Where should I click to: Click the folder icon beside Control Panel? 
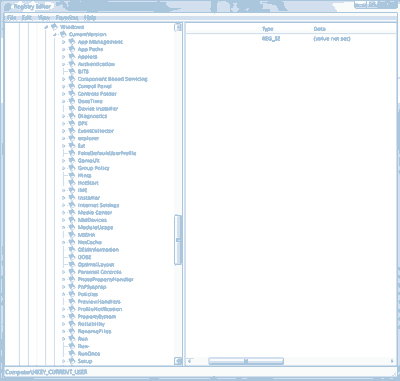72,86
